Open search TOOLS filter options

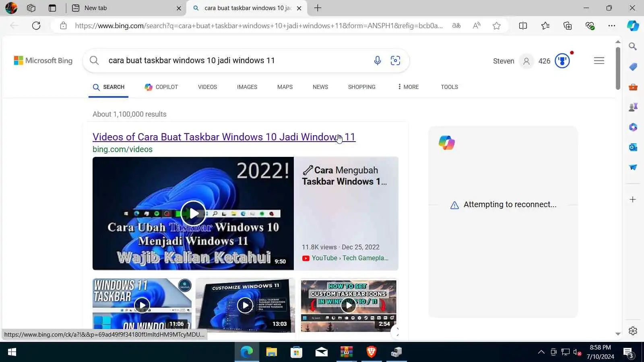click(449, 87)
